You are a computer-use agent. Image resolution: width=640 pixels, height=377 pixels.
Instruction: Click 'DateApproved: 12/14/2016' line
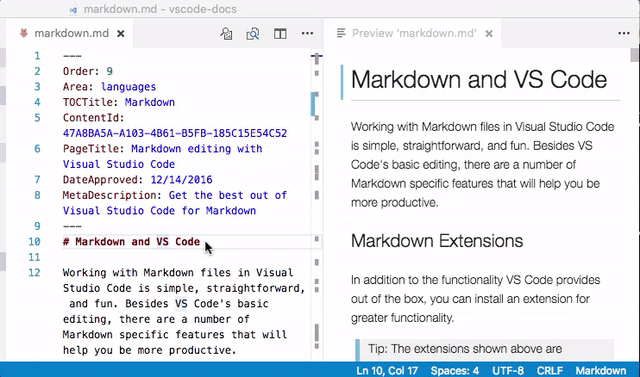pos(138,180)
